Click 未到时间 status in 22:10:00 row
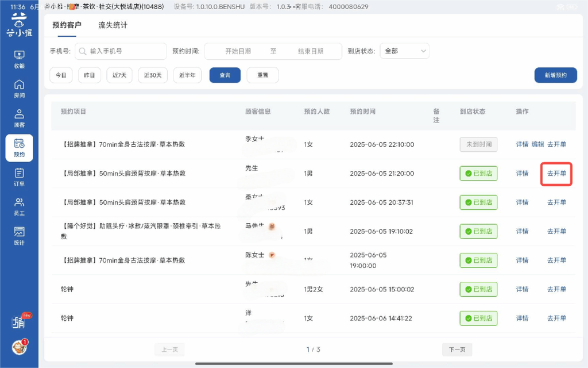The image size is (588, 368). click(478, 144)
